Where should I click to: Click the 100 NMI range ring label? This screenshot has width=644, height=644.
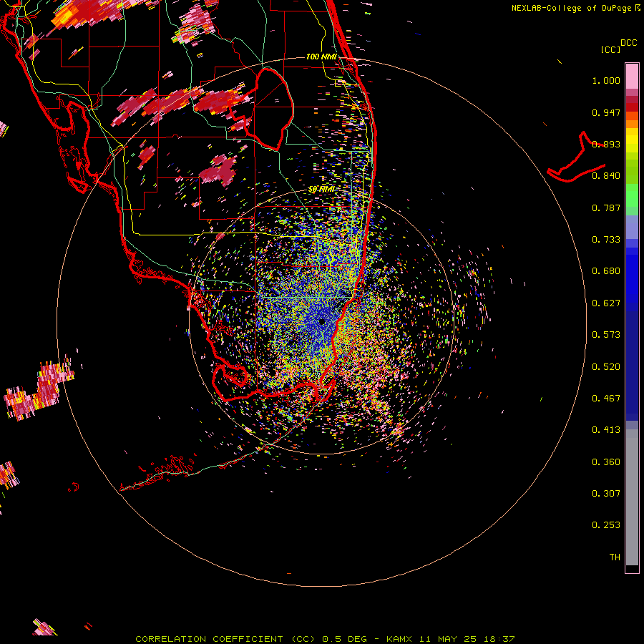click(321, 57)
